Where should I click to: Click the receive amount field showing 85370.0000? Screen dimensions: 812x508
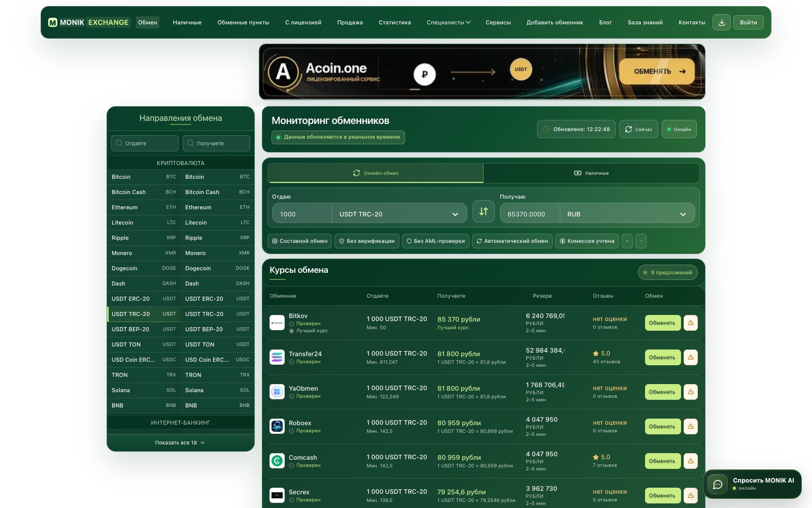(x=530, y=214)
